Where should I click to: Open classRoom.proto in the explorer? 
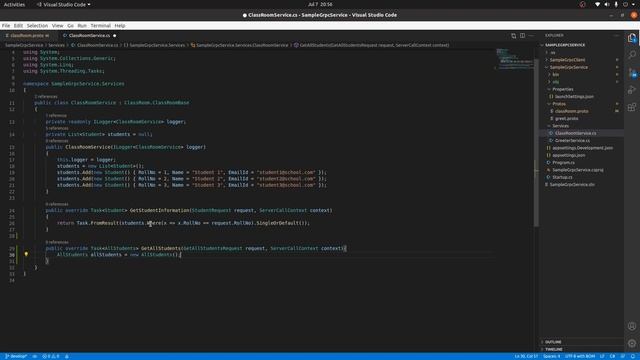click(571, 111)
